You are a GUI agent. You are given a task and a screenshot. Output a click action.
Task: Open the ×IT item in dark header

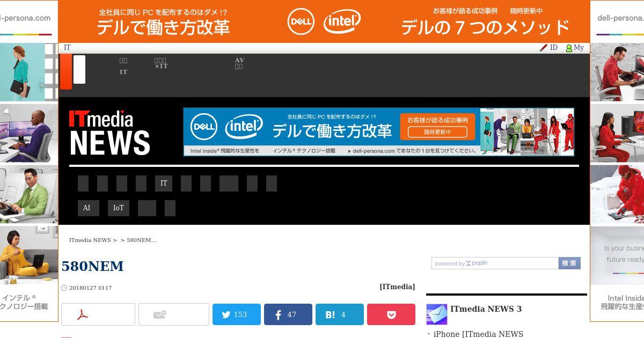(161, 63)
